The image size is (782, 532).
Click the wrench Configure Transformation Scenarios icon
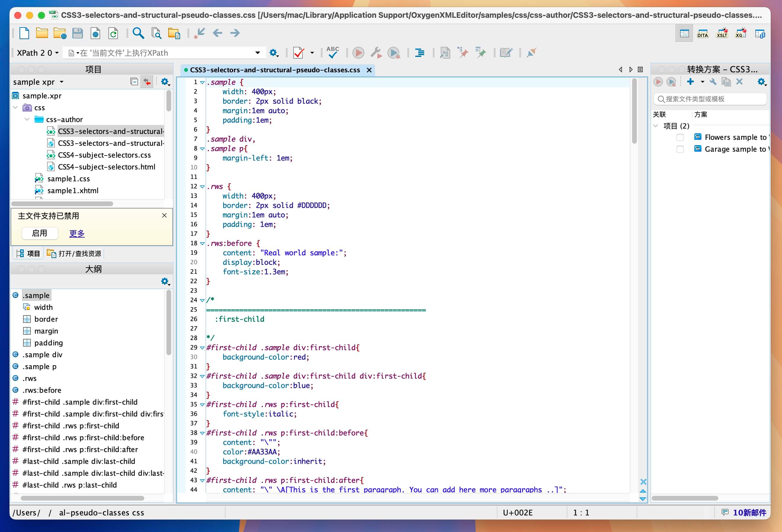coord(376,52)
